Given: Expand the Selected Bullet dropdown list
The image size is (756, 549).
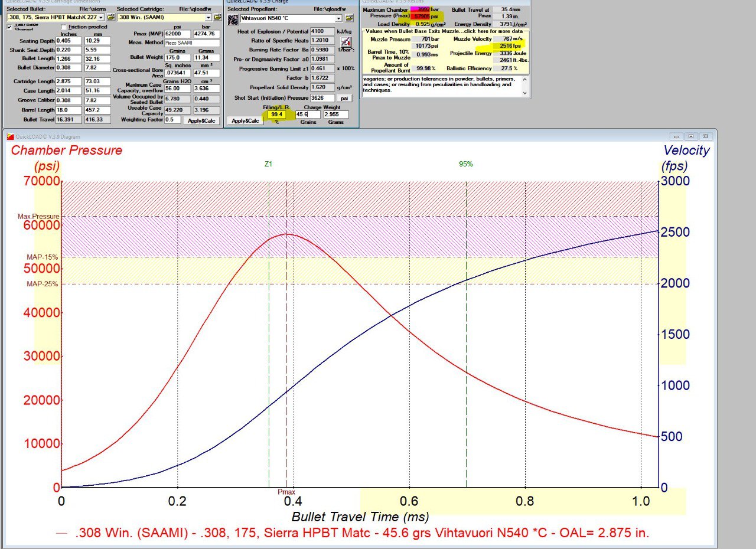Looking at the screenshot, I should tap(102, 18).
